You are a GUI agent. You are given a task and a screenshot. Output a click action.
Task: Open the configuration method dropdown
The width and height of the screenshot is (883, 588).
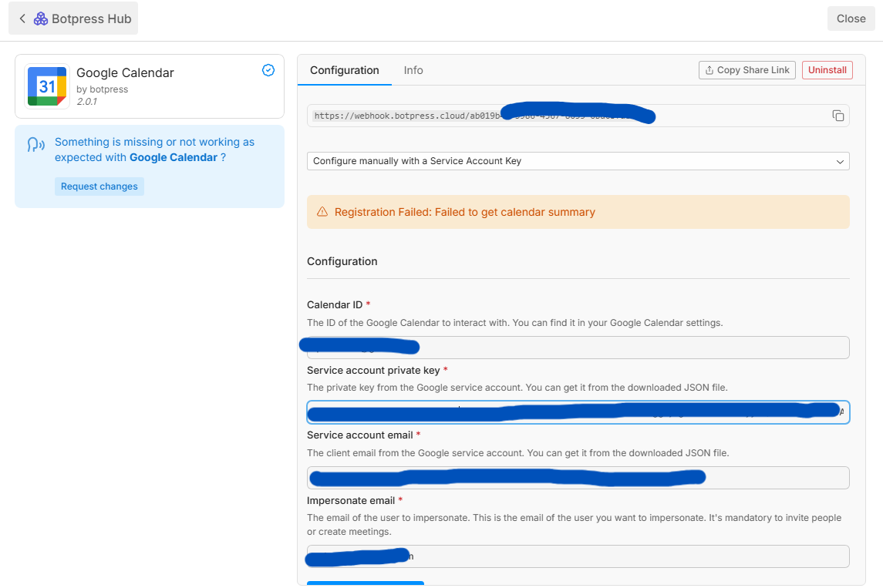pyautogui.click(x=578, y=161)
